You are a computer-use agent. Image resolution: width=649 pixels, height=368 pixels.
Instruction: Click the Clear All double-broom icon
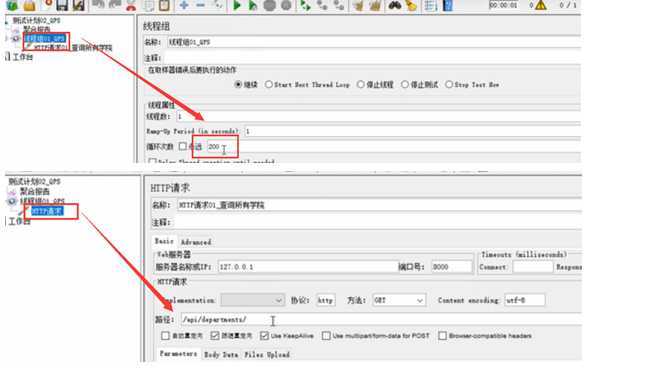[x=375, y=5]
